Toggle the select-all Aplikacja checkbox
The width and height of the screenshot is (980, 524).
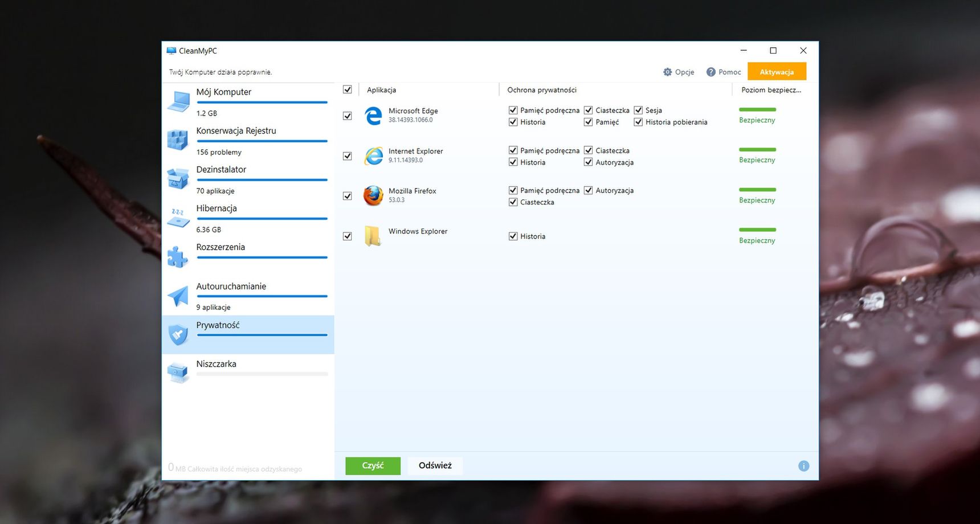[348, 89]
